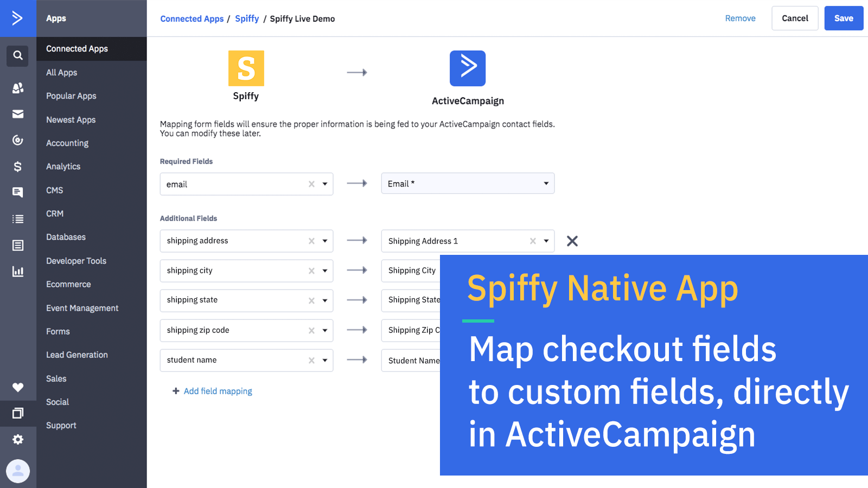Click the blue ActiveCampaign app logo

468,68
